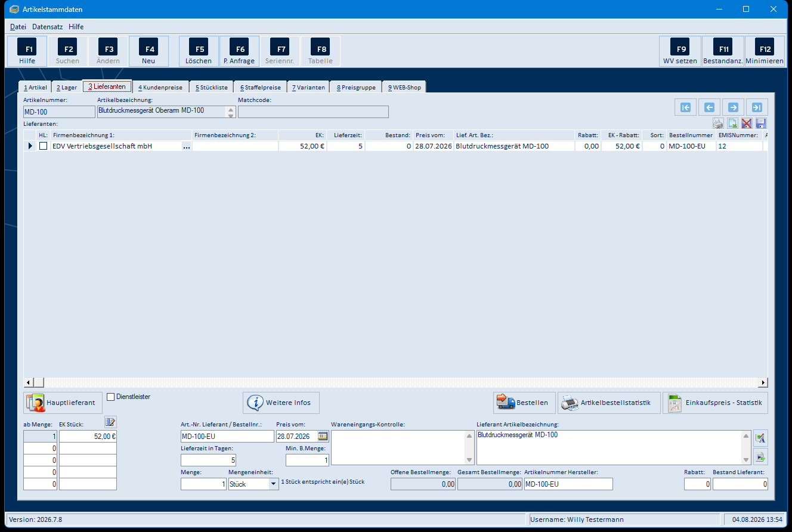The image size is (792, 532).
Task: Toggle the HL checkbox for EDV Vertriebsgesellschaft
Action: 43,146
